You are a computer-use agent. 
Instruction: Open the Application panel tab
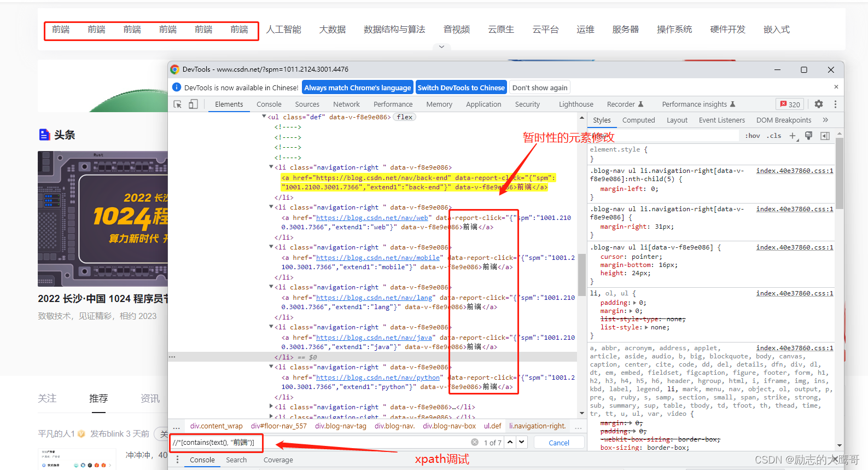pyautogui.click(x=483, y=104)
